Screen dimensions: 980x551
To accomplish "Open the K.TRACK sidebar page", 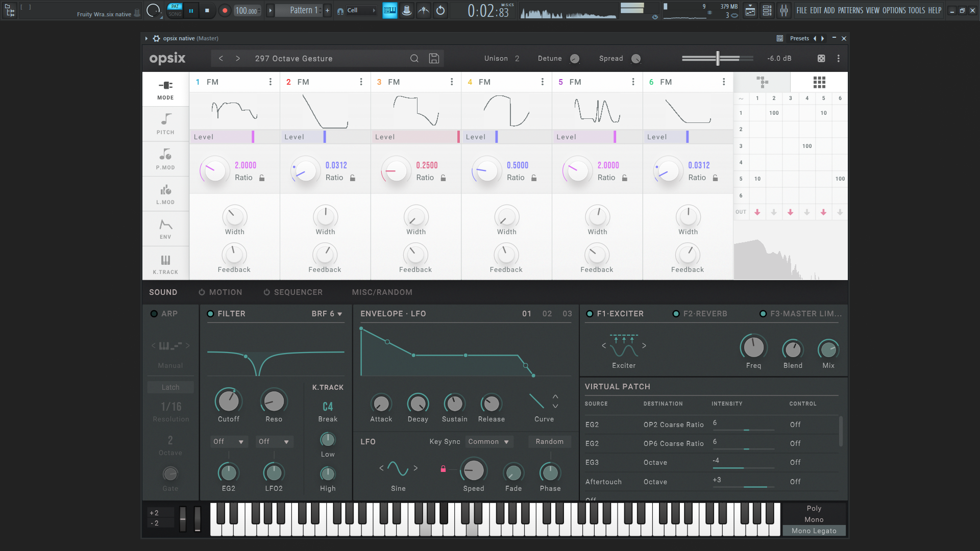I will (165, 264).
